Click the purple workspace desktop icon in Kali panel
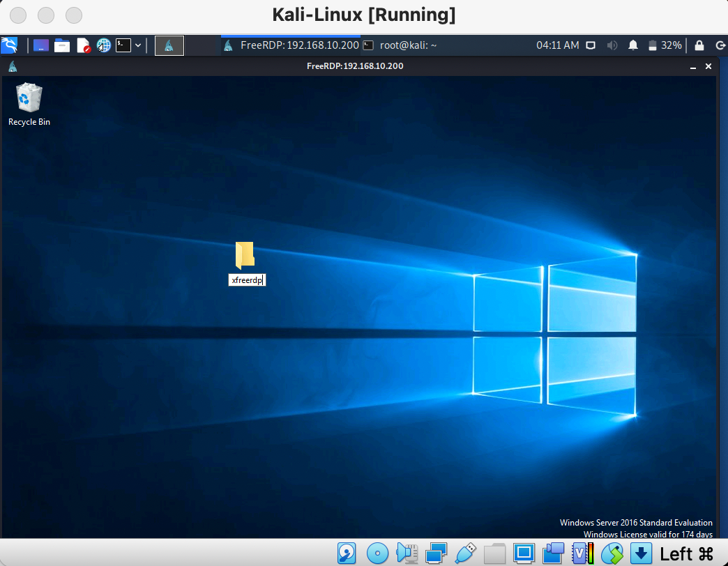 coord(41,45)
